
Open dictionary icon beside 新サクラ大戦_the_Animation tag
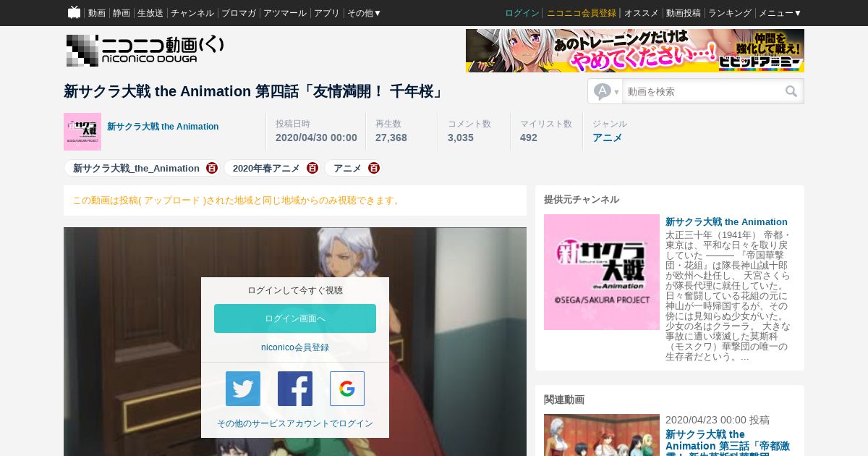pos(212,168)
